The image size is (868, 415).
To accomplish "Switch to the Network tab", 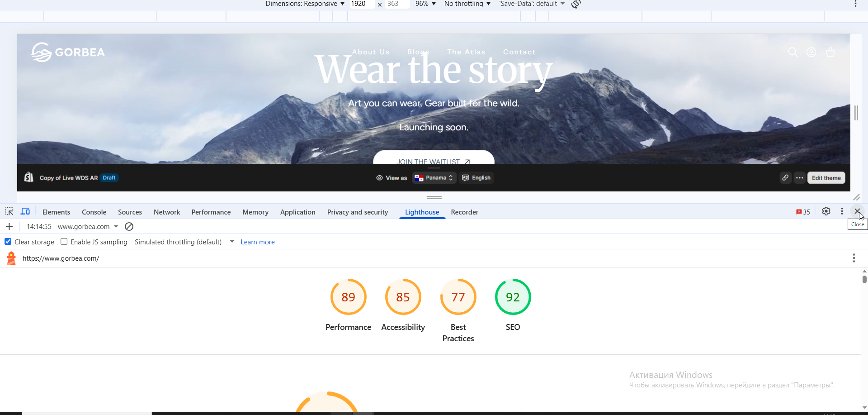I will coord(167,212).
